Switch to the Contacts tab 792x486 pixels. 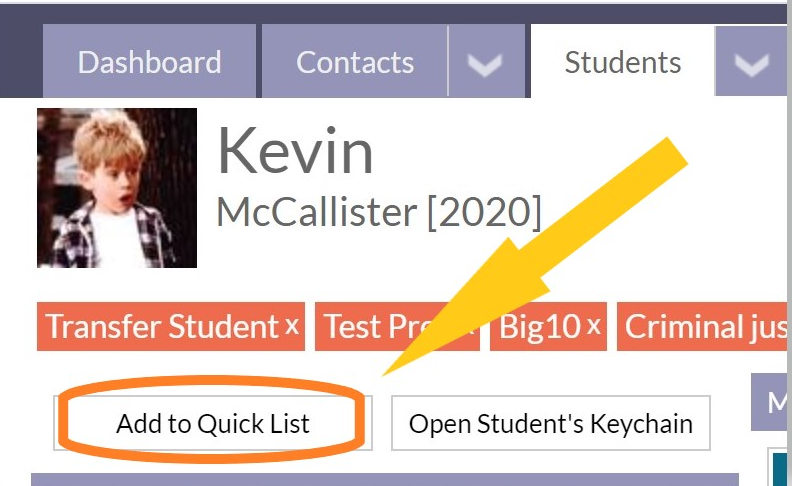[355, 61]
